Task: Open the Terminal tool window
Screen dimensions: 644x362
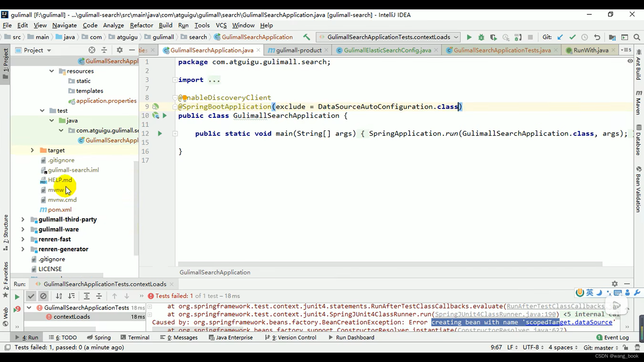Action: pos(135,338)
